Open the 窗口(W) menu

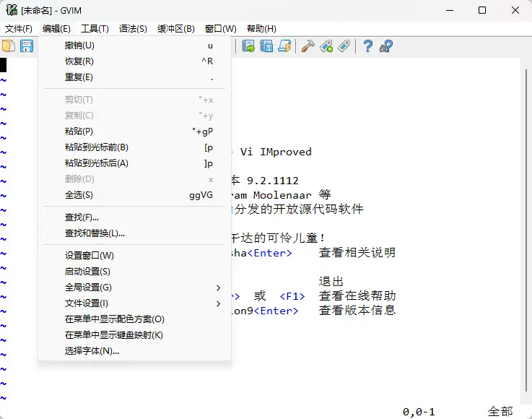coord(221,29)
